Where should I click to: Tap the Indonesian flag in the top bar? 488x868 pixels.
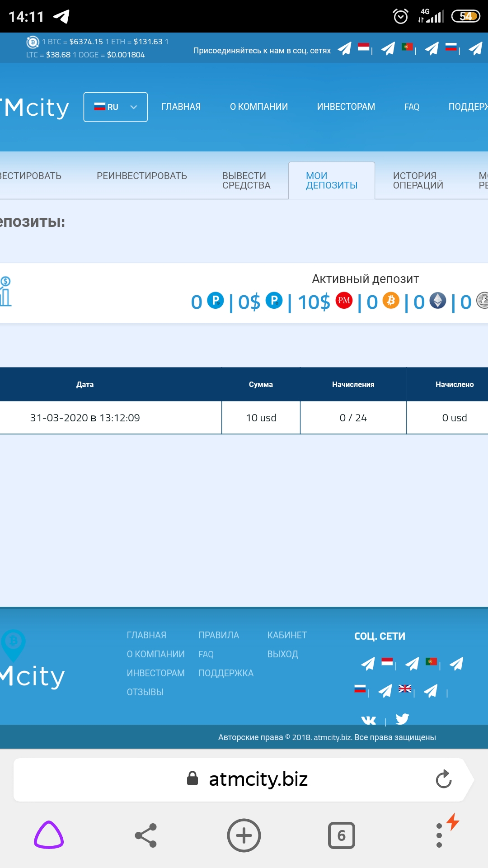(x=363, y=47)
